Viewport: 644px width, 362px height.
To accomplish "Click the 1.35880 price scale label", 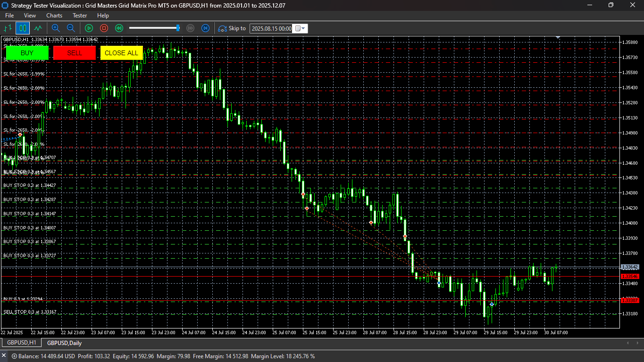I will coord(630,42).
